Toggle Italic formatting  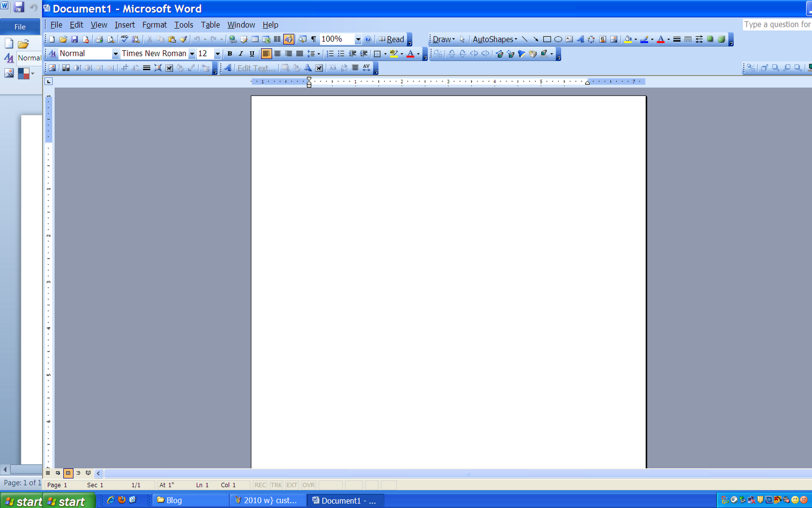point(241,53)
